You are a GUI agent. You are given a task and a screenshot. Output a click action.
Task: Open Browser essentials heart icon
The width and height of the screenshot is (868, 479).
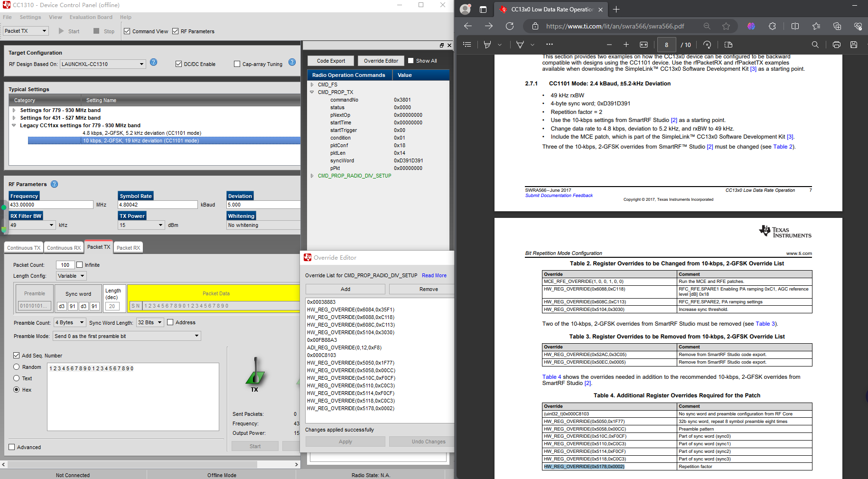pos(858,26)
